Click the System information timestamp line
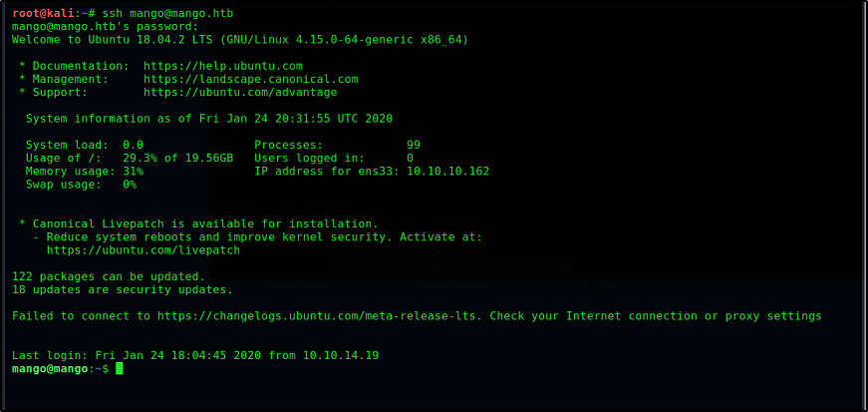Screen dimensions: 868x412 coord(209,119)
